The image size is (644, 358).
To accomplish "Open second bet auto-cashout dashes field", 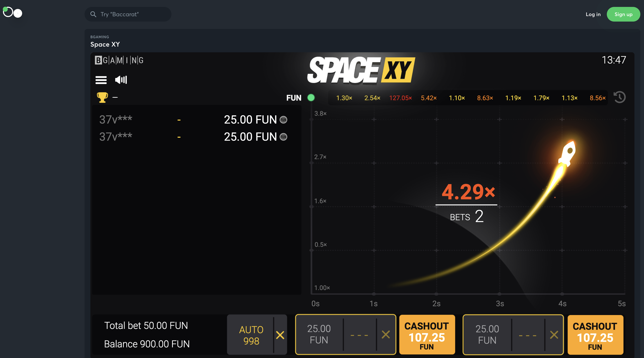I will click(x=528, y=335).
